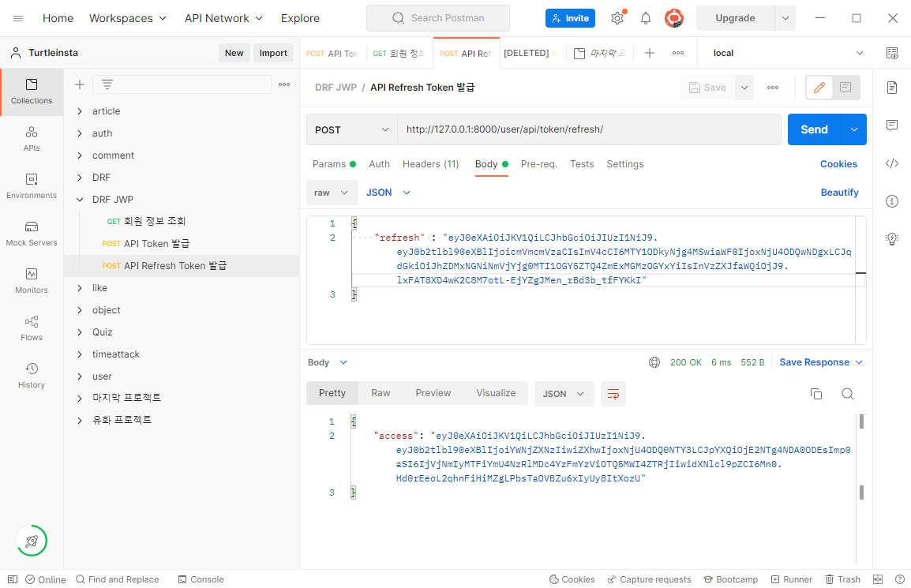
Task: Open the hamburger menu
Action: pyautogui.click(x=18, y=18)
